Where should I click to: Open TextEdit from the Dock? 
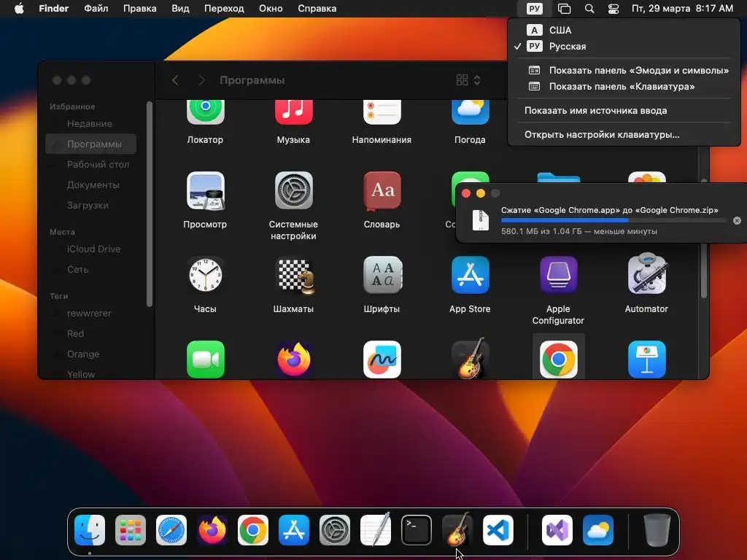point(376,529)
